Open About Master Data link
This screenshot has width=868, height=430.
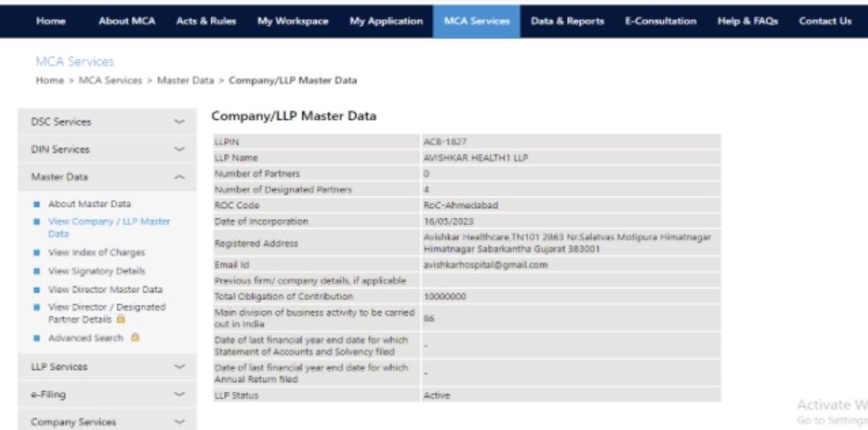click(x=90, y=204)
